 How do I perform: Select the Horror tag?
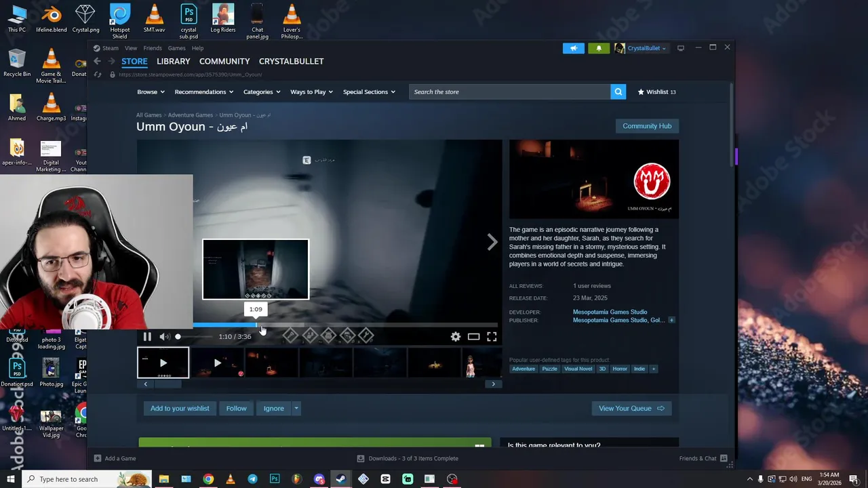pos(620,369)
